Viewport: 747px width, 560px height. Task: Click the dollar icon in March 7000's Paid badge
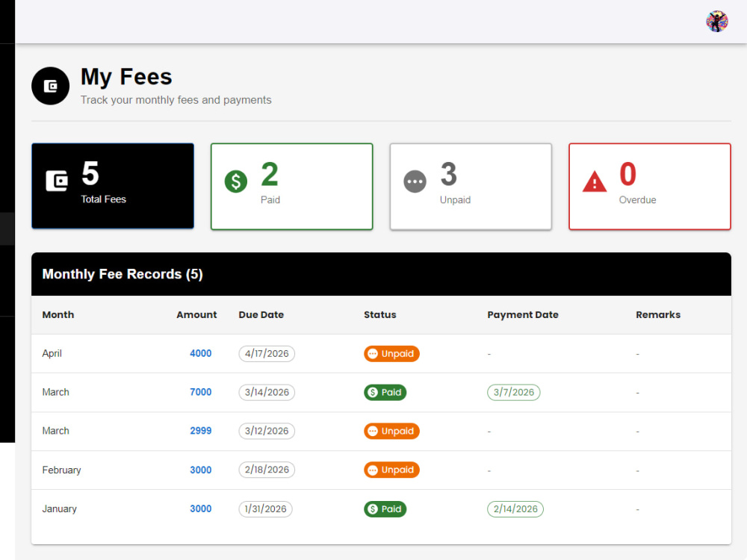click(373, 393)
